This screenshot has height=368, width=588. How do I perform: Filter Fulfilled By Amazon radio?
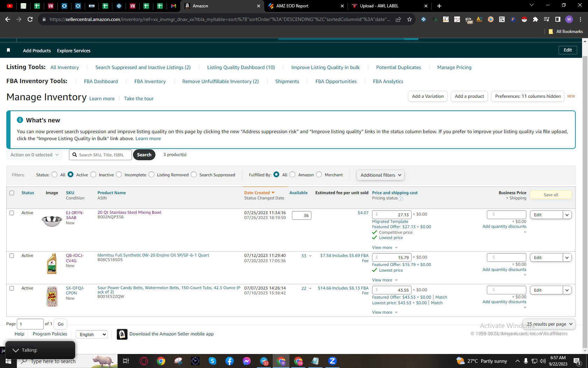point(293,175)
